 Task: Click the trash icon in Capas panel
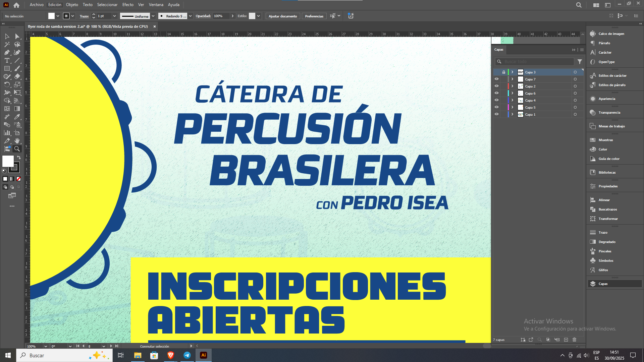[x=574, y=340]
